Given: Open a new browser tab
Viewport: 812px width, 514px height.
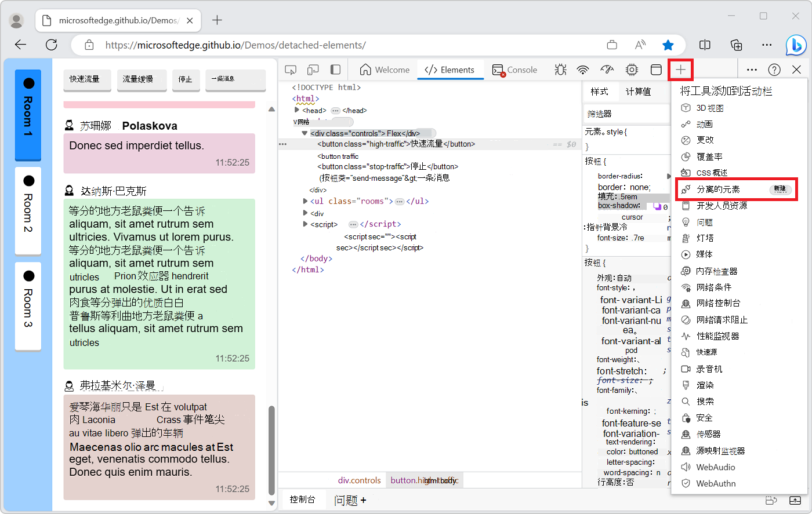Looking at the screenshot, I should click(x=217, y=20).
